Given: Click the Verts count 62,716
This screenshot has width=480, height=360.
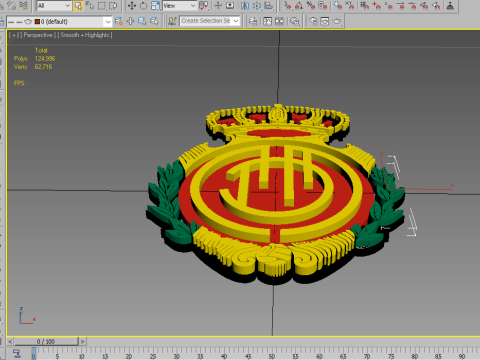Looking at the screenshot, I should (43, 67).
